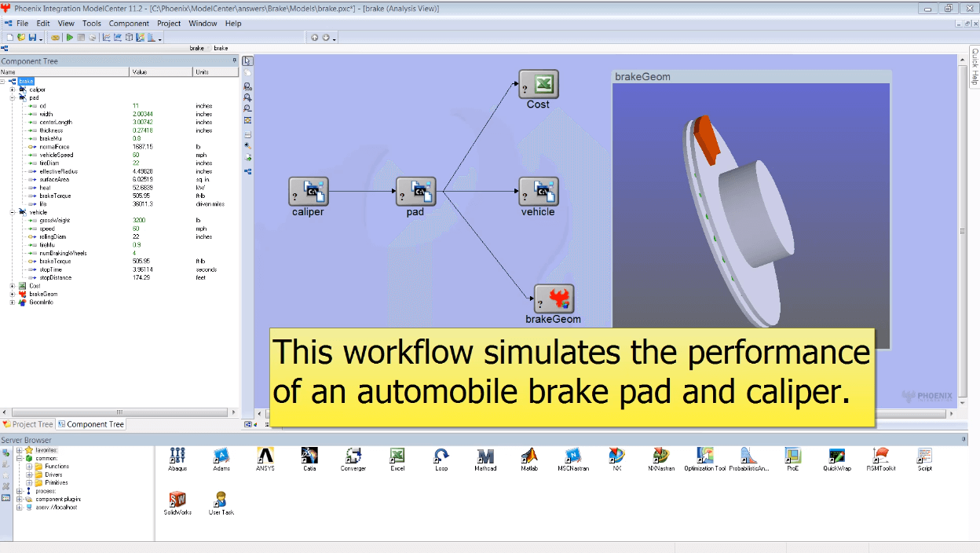The width and height of the screenshot is (980, 553).
Task: Click the Save toolbar icon
Action: coord(31,37)
